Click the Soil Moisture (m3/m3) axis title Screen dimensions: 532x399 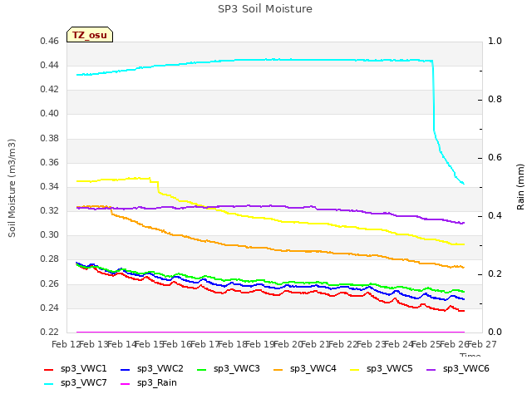12,188
